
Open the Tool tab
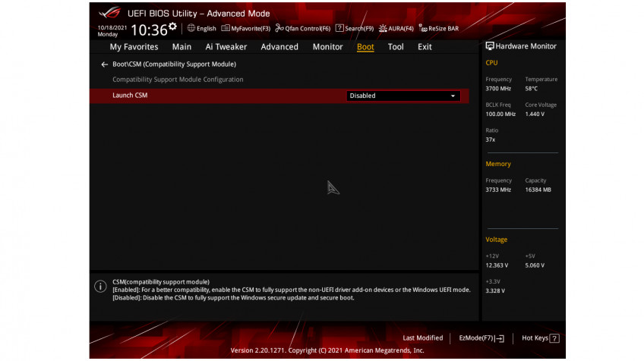click(396, 47)
